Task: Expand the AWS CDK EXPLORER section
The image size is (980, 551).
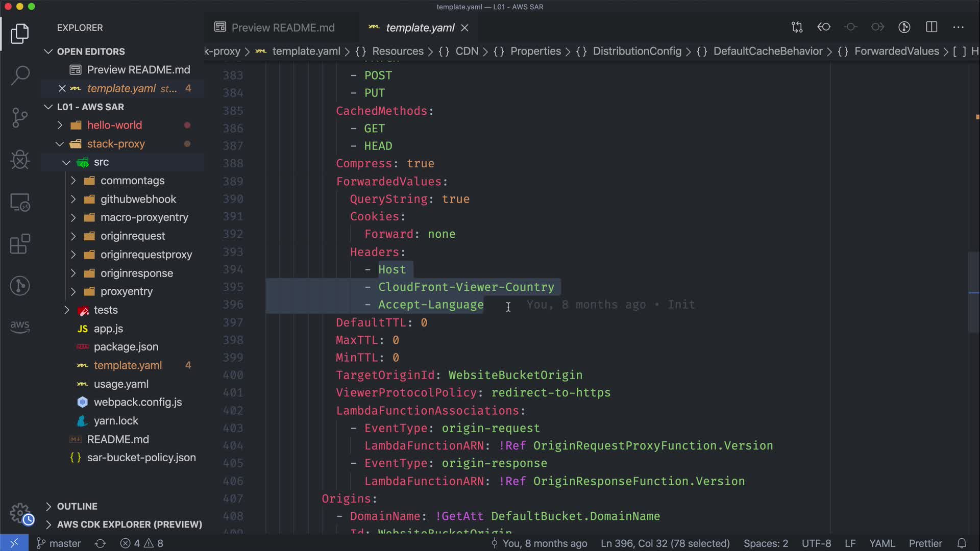Action: pyautogui.click(x=129, y=524)
